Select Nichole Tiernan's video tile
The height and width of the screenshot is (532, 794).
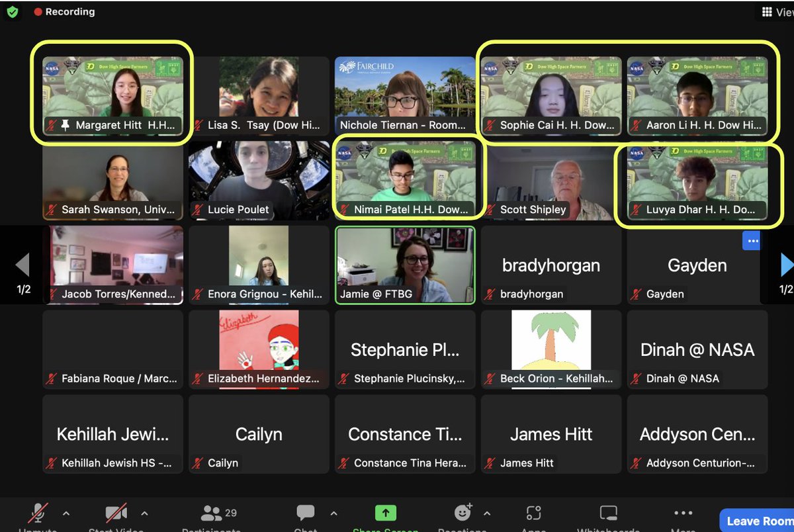point(405,95)
